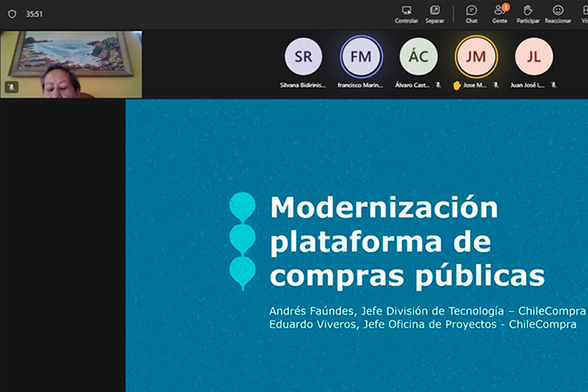Click the name label francisco Marin

(x=360, y=85)
